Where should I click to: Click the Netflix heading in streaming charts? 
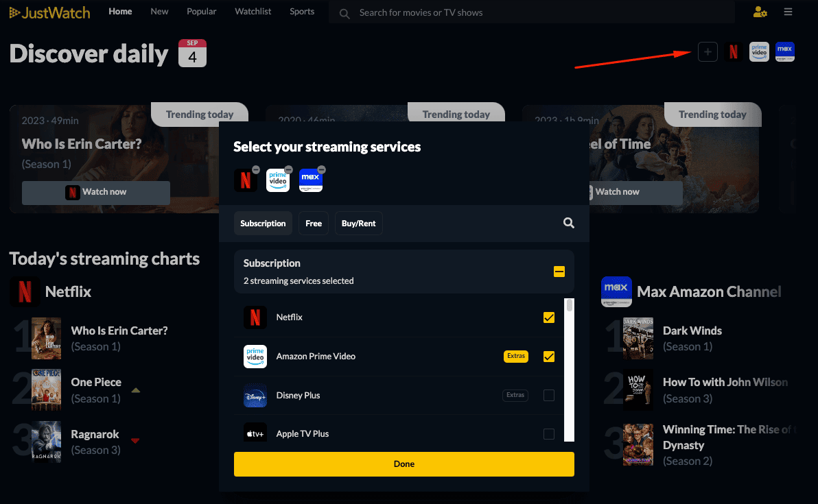68,291
